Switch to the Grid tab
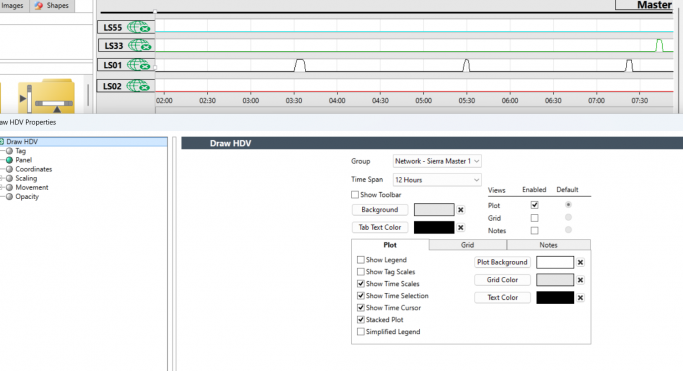 pos(467,245)
